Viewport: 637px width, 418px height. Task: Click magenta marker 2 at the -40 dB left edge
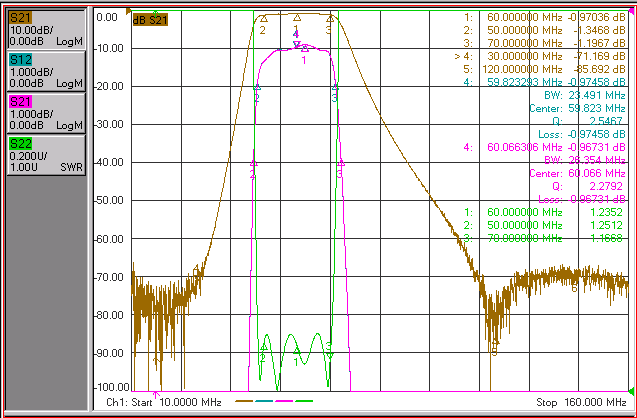click(254, 163)
